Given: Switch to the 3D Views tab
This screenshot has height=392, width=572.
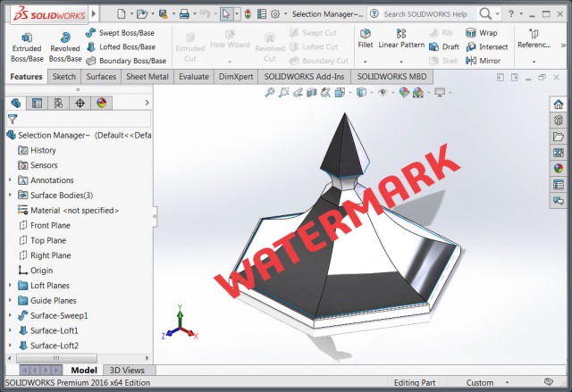Looking at the screenshot, I should 127,371.
